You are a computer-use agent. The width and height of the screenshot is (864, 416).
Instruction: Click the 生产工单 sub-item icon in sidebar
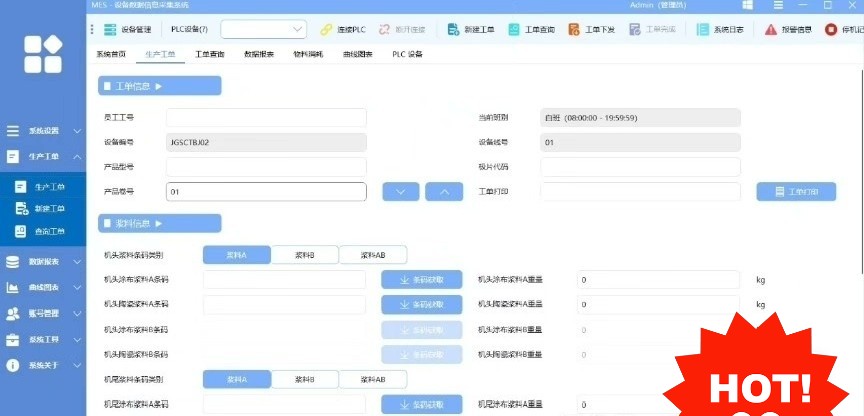click(20, 187)
